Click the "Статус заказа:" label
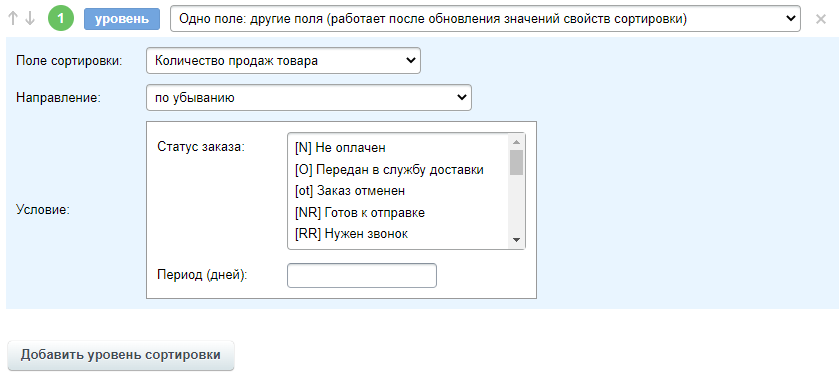Screen dimensions: 839x377 (x=201, y=147)
